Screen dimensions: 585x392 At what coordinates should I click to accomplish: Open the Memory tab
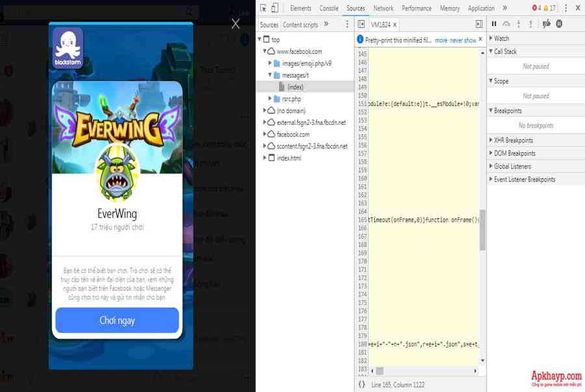(450, 8)
